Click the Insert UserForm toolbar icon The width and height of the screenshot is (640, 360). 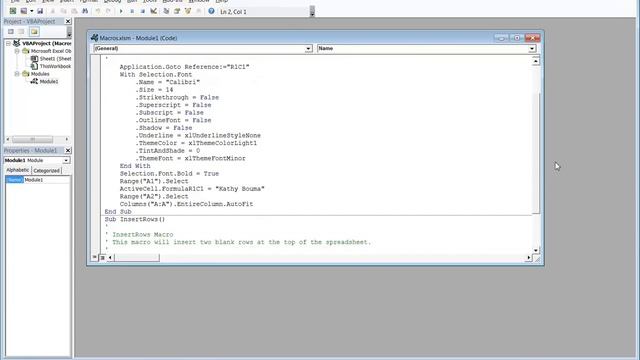coord(24,11)
